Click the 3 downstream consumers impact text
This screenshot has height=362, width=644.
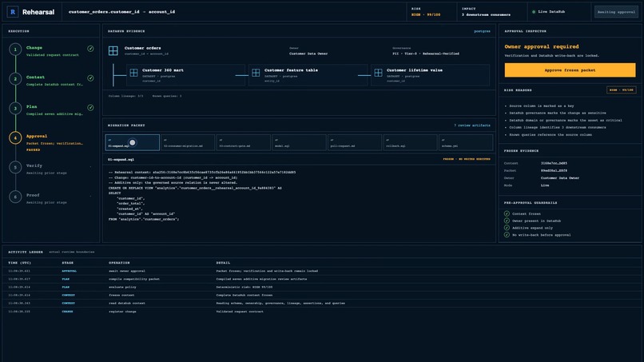(486, 15)
